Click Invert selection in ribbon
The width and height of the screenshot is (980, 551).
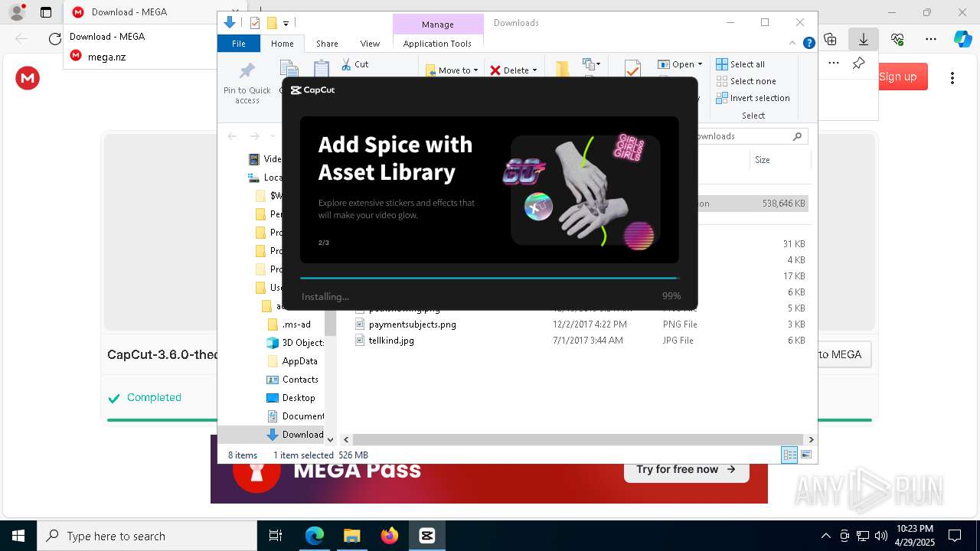[753, 98]
